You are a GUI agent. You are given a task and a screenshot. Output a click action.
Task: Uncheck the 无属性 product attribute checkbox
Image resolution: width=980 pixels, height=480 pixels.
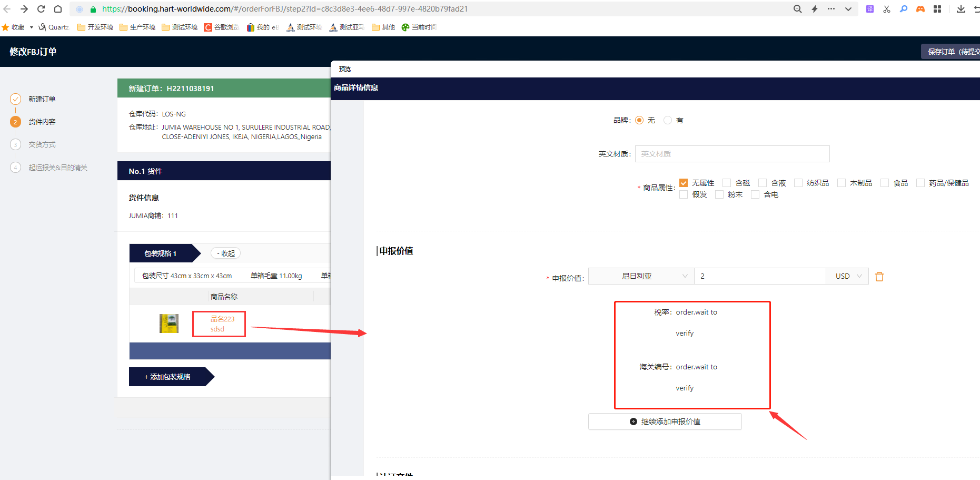pos(684,183)
